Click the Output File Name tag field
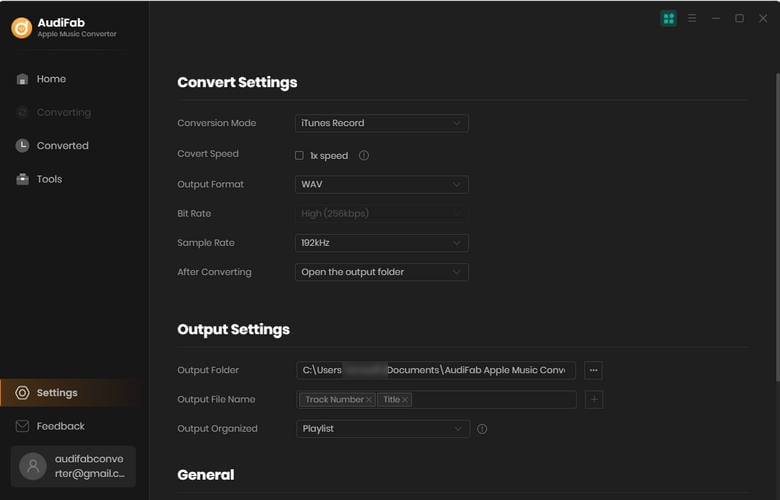The height and width of the screenshot is (500, 780). tap(436, 400)
